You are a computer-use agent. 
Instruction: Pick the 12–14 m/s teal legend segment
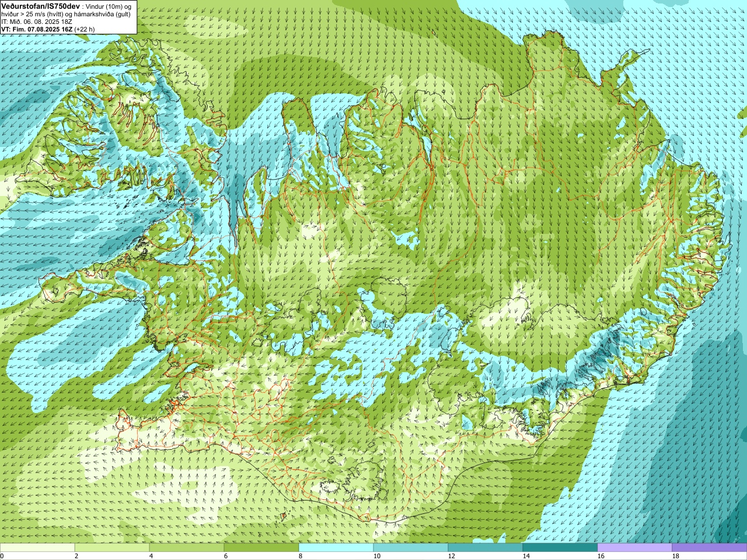486,548
